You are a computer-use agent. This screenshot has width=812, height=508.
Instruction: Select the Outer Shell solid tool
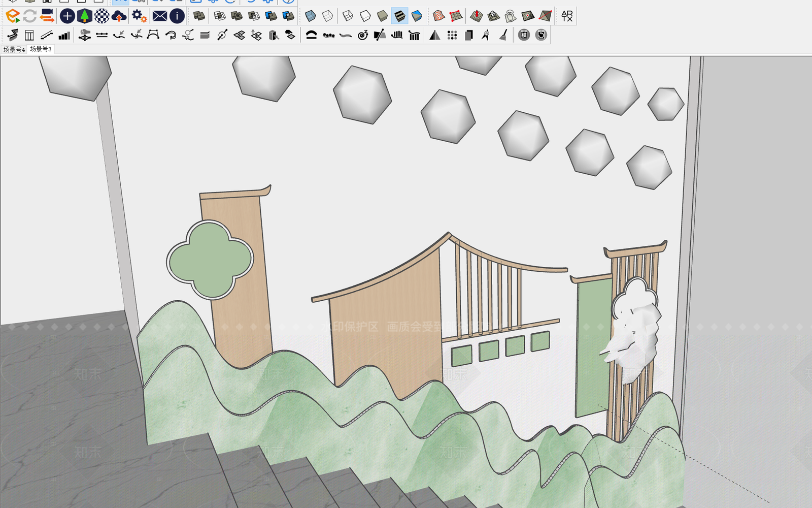pos(199,16)
